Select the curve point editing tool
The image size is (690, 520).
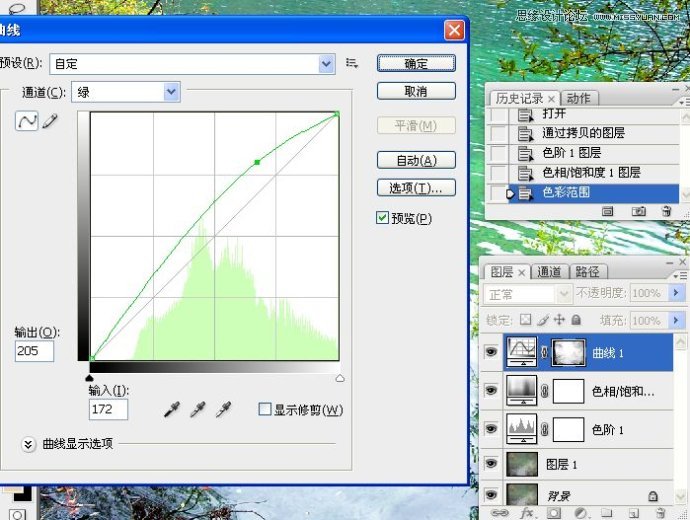coord(27,121)
